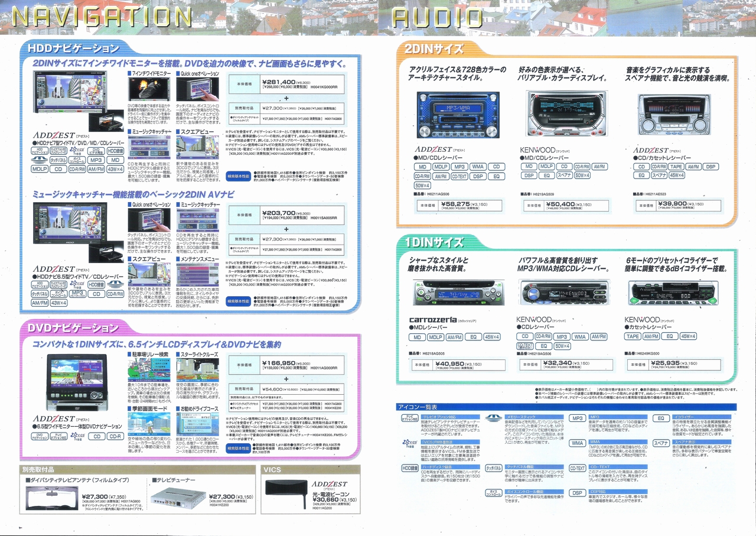Screen dimensions: 756x536
Task: Click the 7インチワイドモニター feature thumbnail
Action: (x=149, y=89)
